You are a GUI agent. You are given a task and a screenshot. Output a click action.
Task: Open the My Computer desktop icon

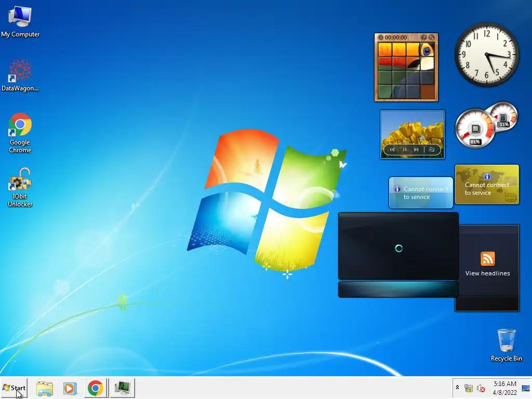(x=20, y=22)
